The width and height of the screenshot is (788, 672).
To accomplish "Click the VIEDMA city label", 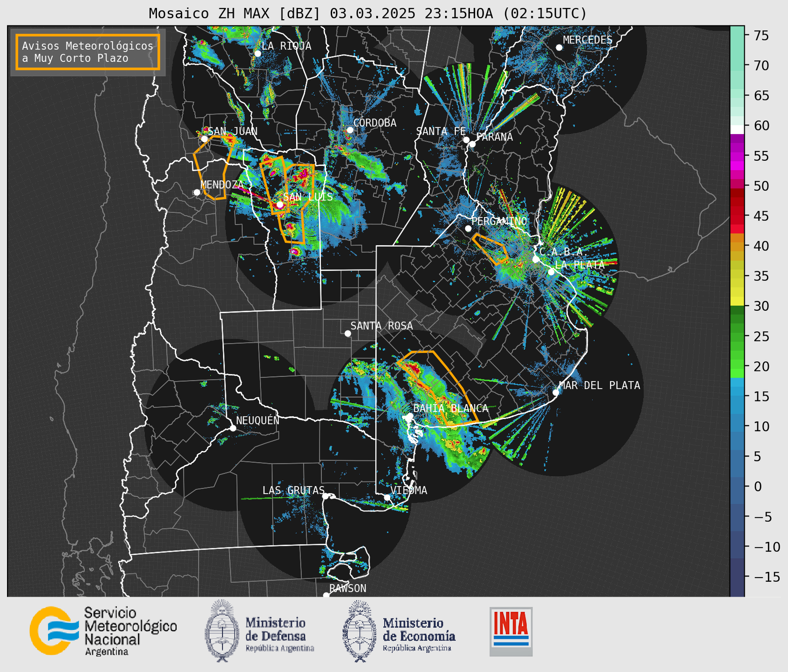I will tap(409, 490).
